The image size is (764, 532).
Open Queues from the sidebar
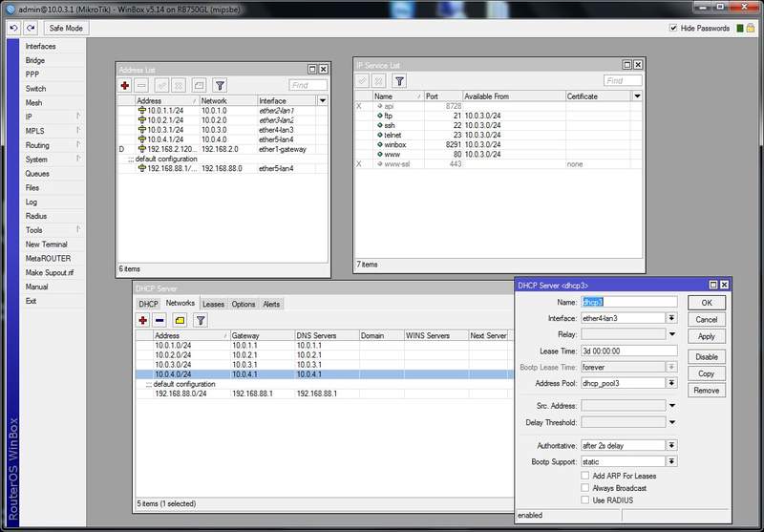coord(53,174)
